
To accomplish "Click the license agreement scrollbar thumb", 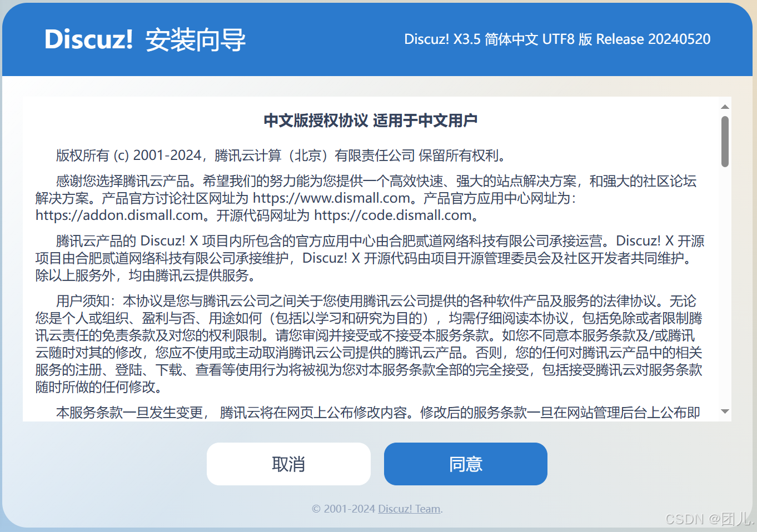I will [x=725, y=142].
